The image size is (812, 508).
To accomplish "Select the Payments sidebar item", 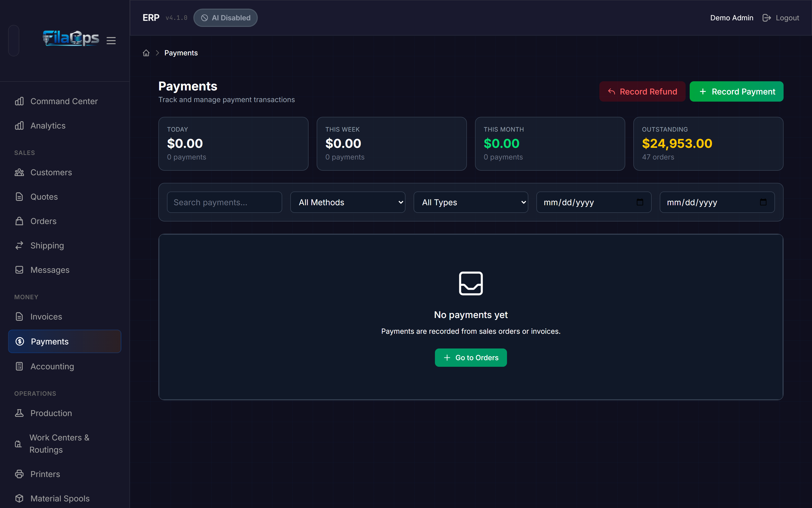I will [x=64, y=341].
